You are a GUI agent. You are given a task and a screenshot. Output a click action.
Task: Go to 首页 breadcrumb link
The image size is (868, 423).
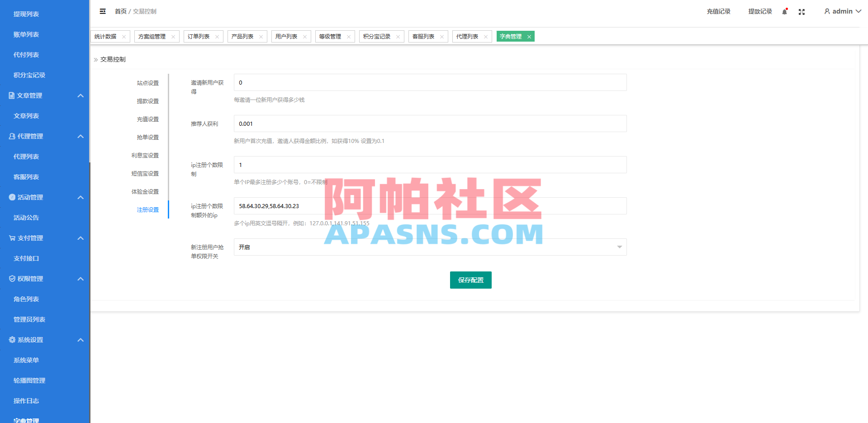(121, 11)
